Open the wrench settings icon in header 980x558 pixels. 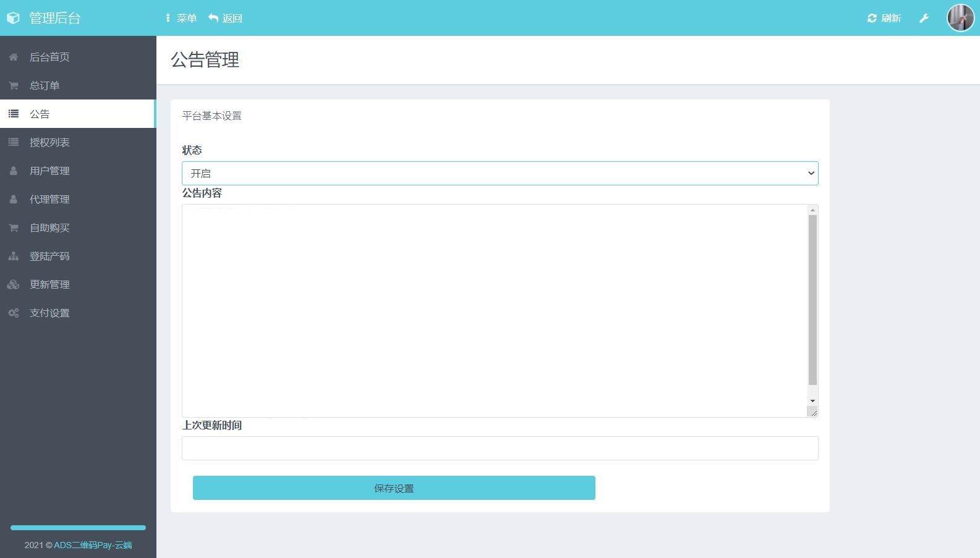pos(924,18)
